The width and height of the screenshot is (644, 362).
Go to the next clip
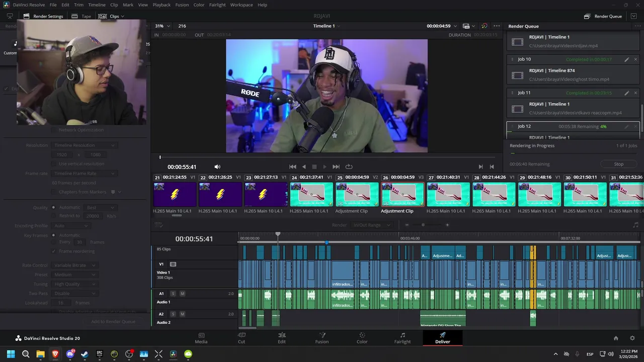click(480, 167)
